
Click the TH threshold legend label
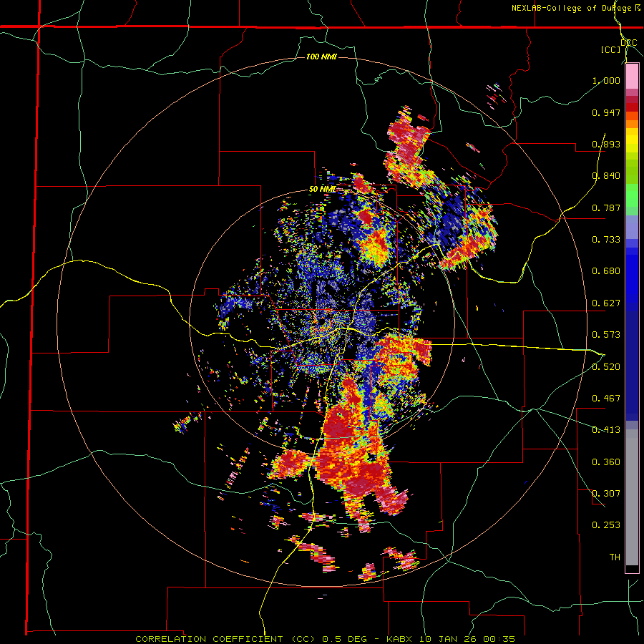pyautogui.click(x=615, y=557)
